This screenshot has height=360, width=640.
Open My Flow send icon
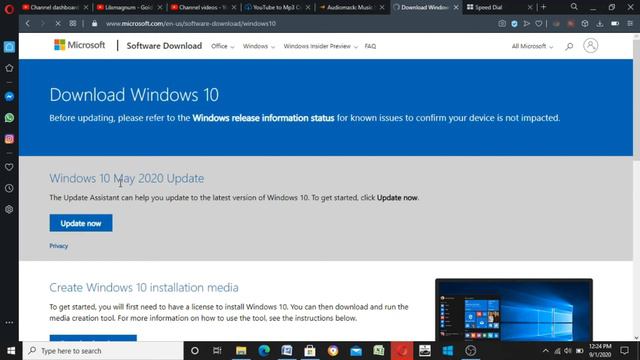[x=527, y=24]
